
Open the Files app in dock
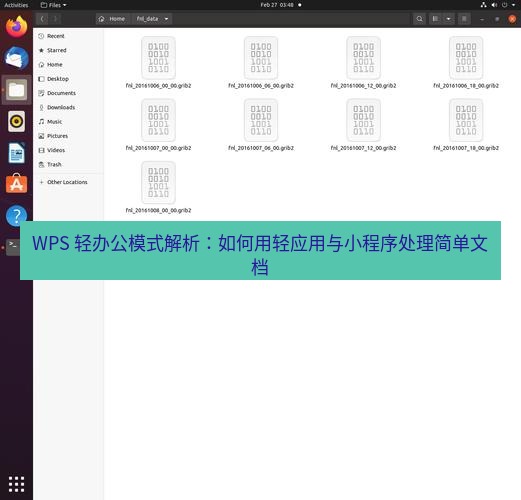coord(16,90)
